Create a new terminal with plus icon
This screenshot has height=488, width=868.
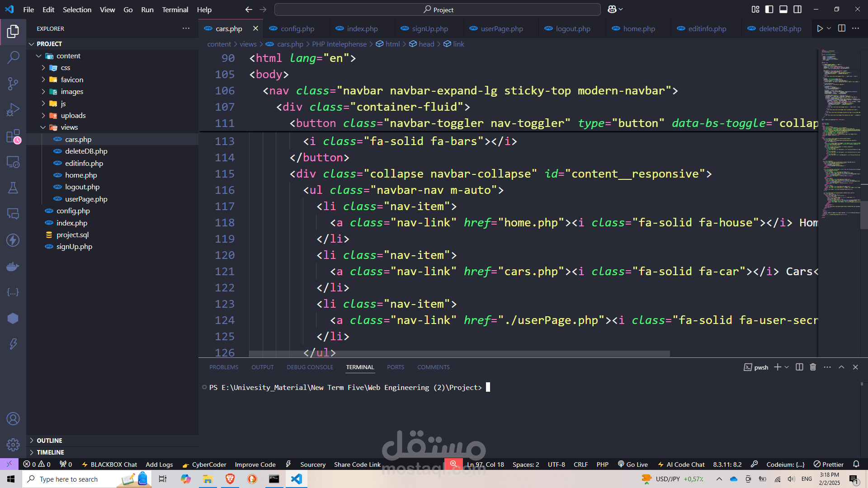click(x=778, y=367)
